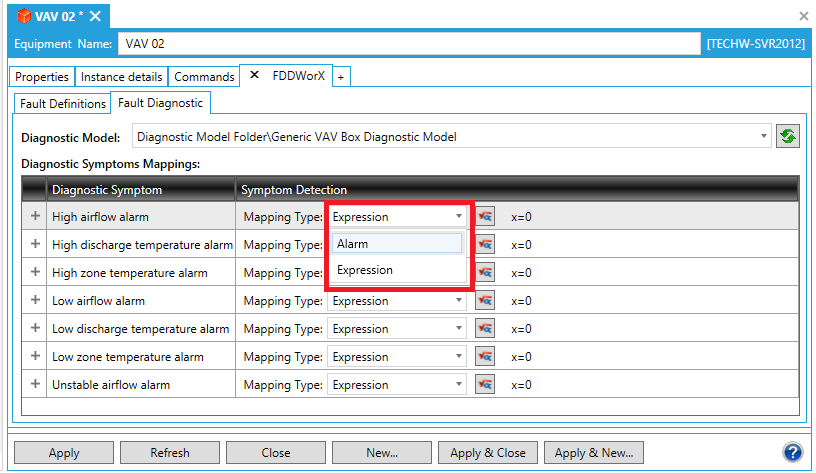This screenshot has width=816, height=474.
Task: Open expression editor icon for Unstable airflow alarm
Action: pyautogui.click(x=485, y=385)
